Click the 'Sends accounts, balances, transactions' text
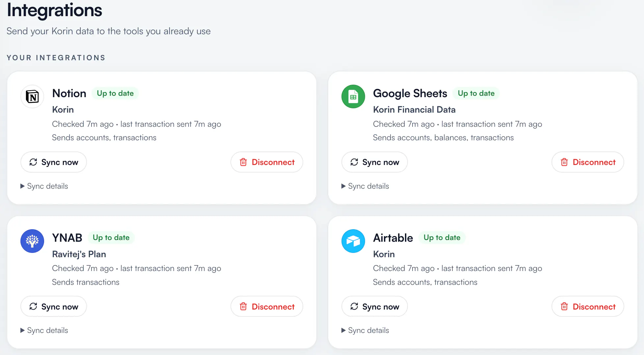 pyautogui.click(x=443, y=137)
